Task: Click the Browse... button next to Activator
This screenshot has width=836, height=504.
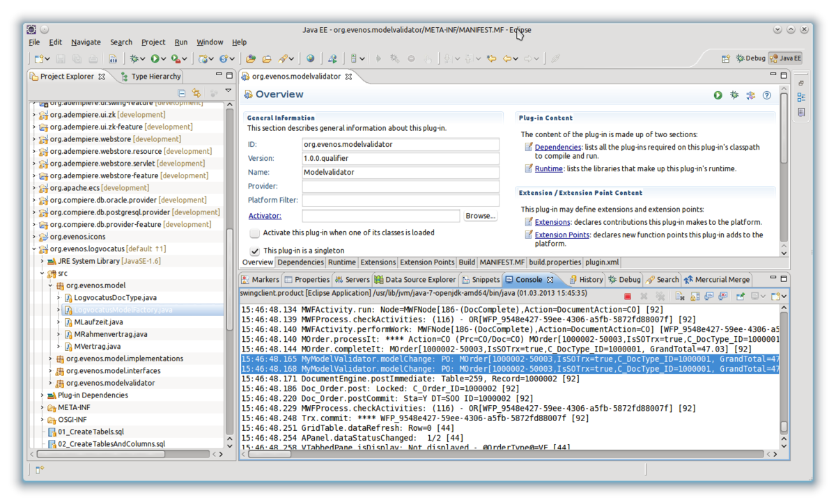Action: tap(480, 216)
